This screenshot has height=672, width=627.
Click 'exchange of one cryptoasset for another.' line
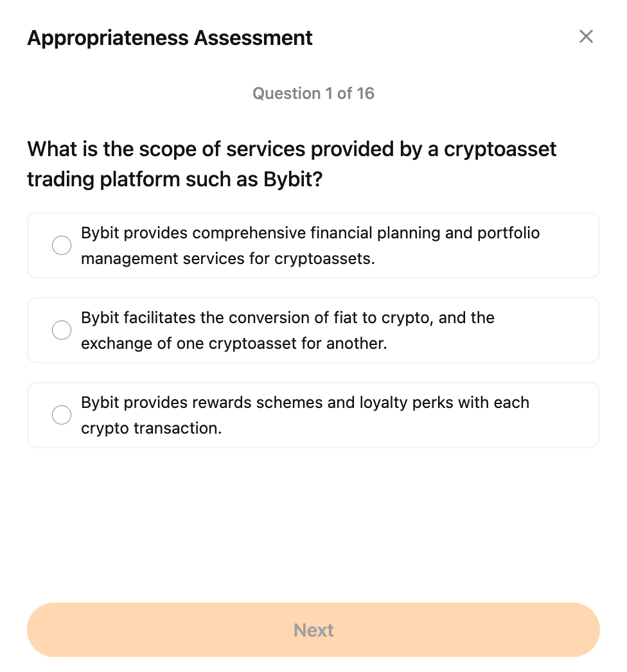click(x=234, y=344)
